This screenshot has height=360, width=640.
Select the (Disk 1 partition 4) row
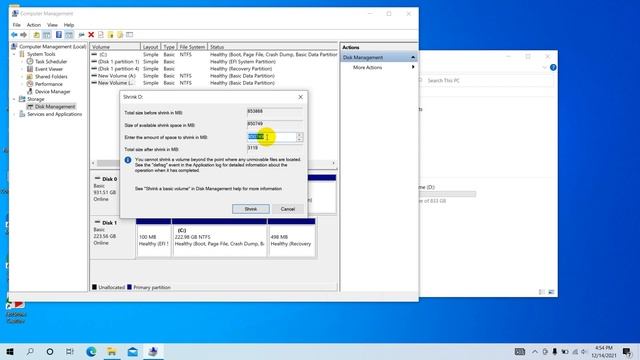tap(214, 69)
